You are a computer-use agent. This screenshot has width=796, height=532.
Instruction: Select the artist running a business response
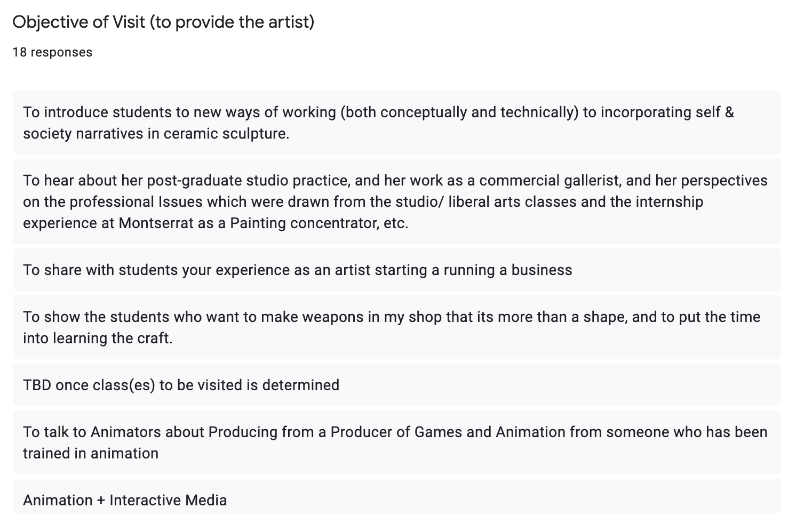(x=396, y=270)
